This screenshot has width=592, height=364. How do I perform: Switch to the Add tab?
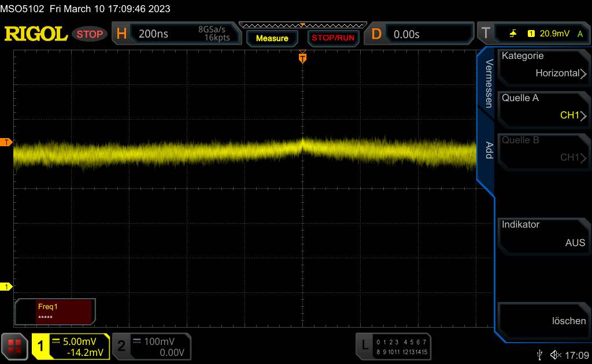[x=489, y=150]
